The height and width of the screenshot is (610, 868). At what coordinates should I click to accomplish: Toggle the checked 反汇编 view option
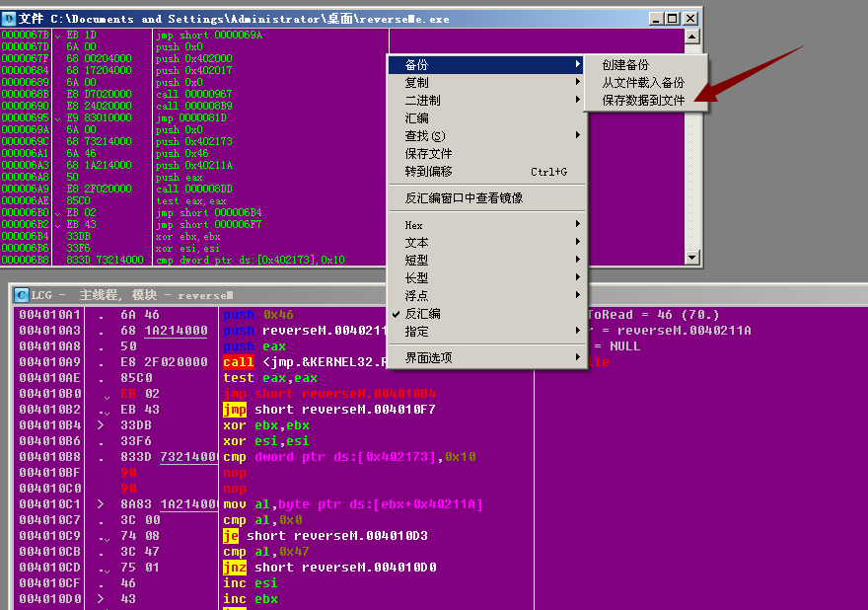tap(486, 314)
